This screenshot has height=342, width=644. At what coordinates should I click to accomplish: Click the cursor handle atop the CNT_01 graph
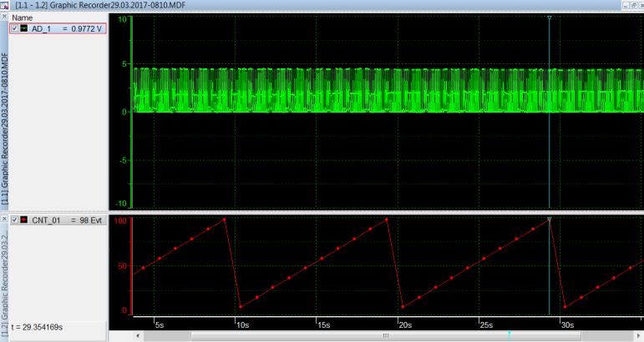pyautogui.click(x=549, y=219)
